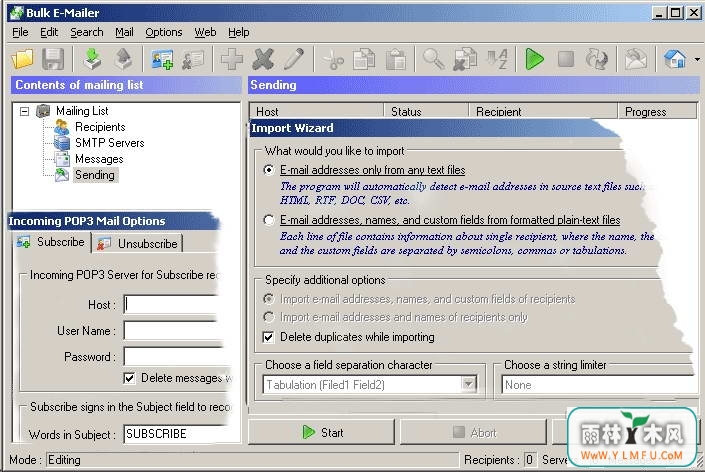Click the clipboard paste toolbar icon
705x472 pixels.
click(x=395, y=59)
